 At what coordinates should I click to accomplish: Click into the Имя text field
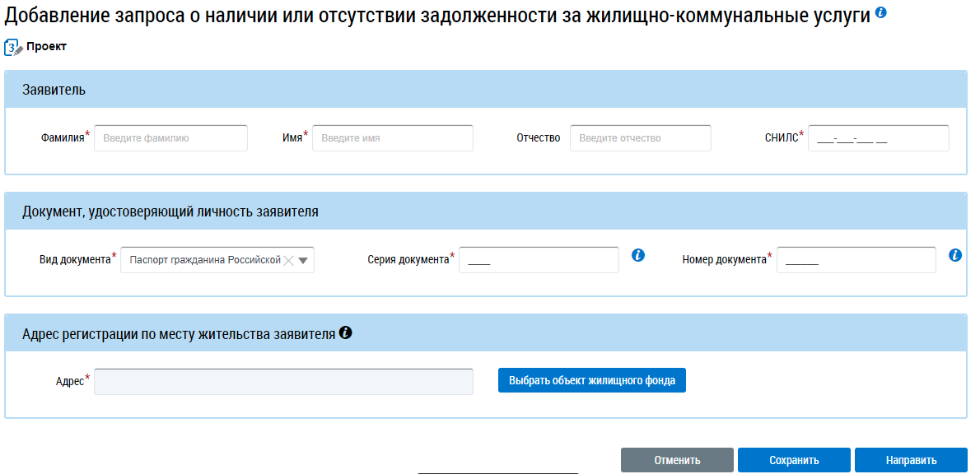coord(392,138)
